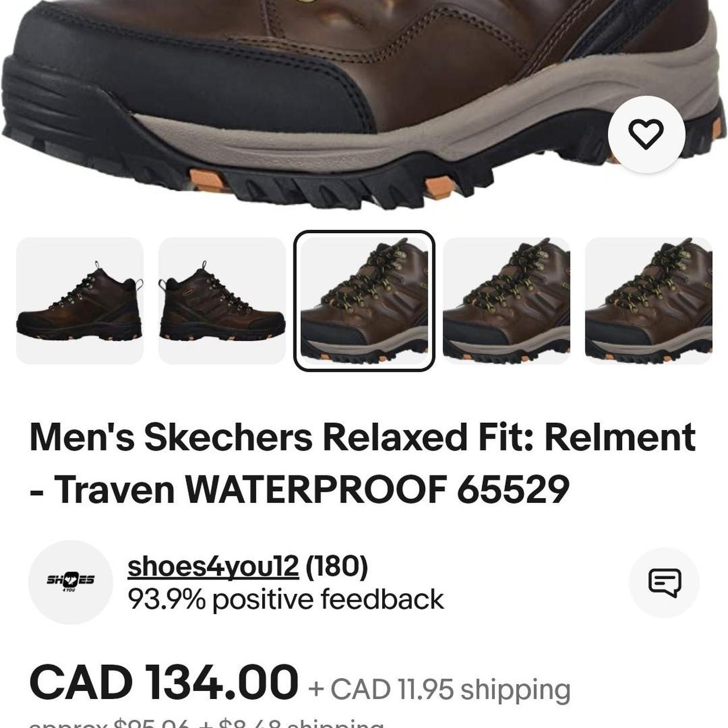
Task: Select the fifth boot thumbnail
Action: click(648, 301)
